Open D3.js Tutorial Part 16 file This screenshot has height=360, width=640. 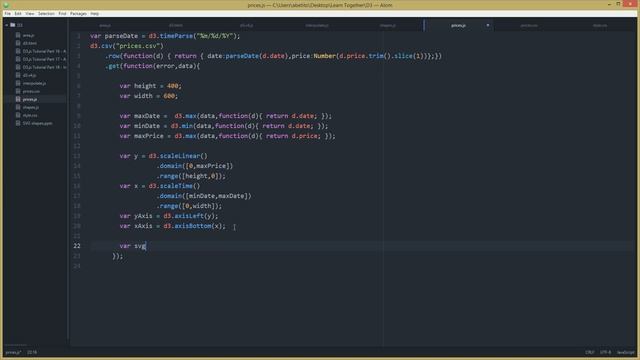click(x=44, y=51)
